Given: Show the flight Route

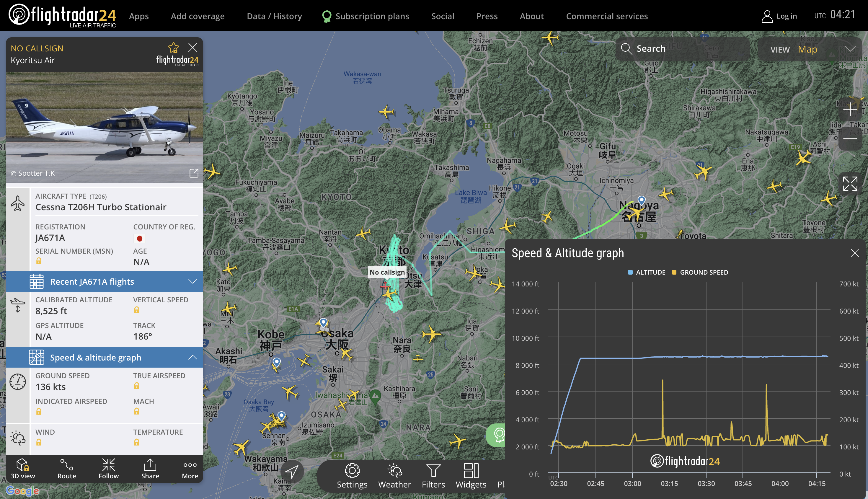Looking at the screenshot, I should click(66, 469).
